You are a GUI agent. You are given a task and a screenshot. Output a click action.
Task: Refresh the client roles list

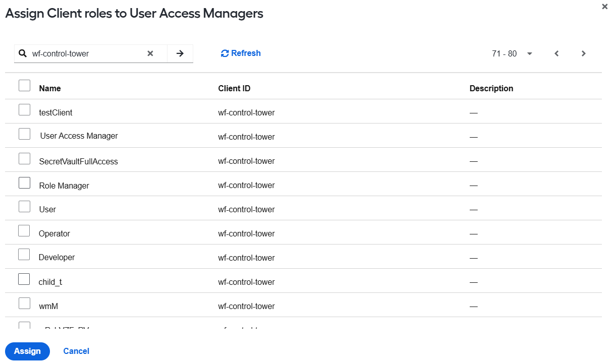click(241, 53)
